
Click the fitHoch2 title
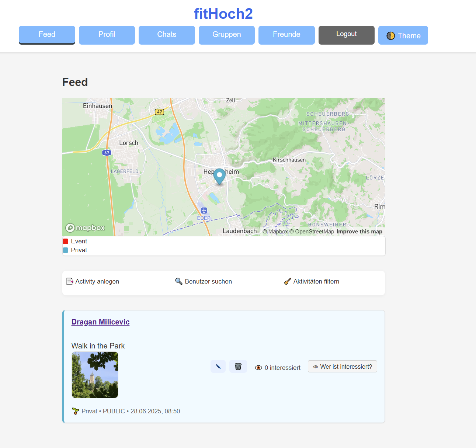click(x=223, y=14)
